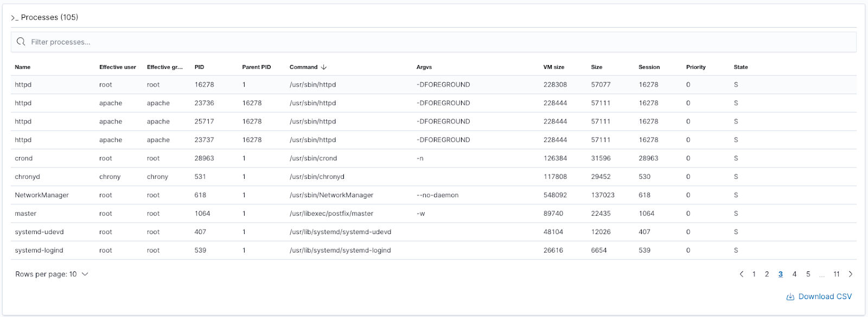This screenshot has width=868, height=317.
Task: Click the Download CSV icon
Action: click(790, 297)
